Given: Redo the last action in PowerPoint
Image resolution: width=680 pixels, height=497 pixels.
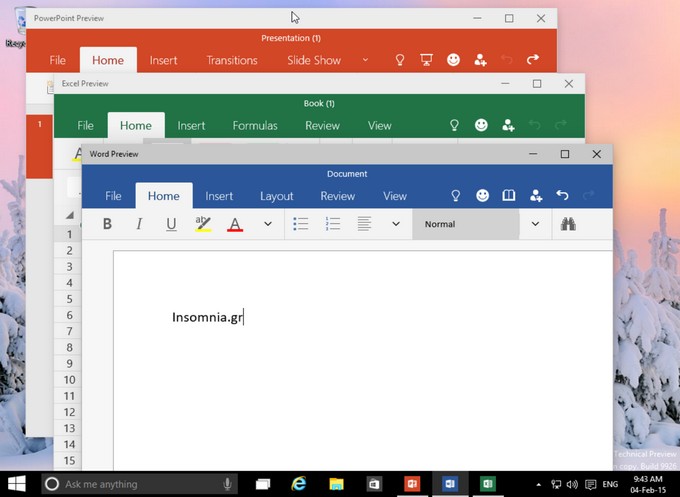Looking at the screenshot, I should [x=533, y=59].
